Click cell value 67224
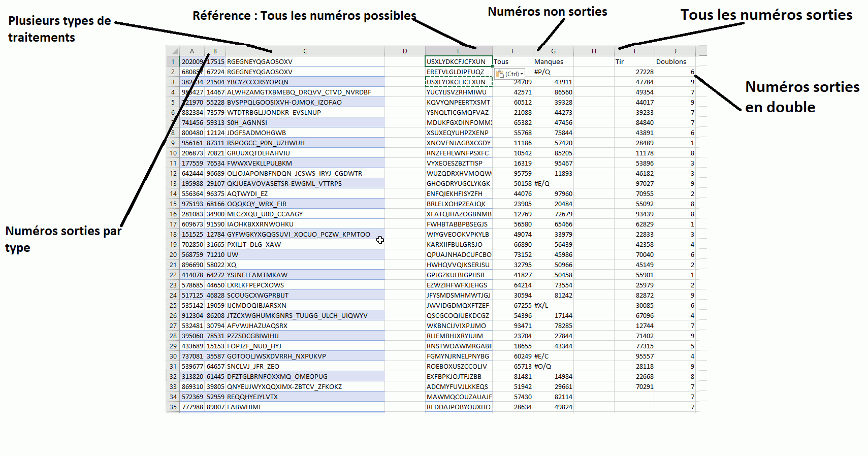The width and height of the screenshot is (868, 456). 215,72
